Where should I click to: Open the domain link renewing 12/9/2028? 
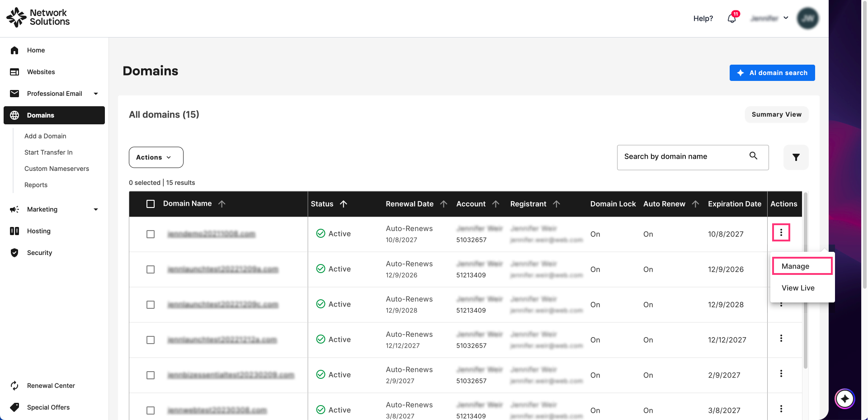coord(223,305)
